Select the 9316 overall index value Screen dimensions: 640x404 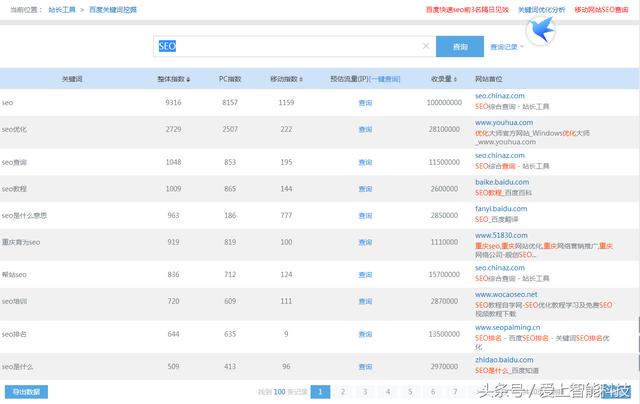(173, 102)
